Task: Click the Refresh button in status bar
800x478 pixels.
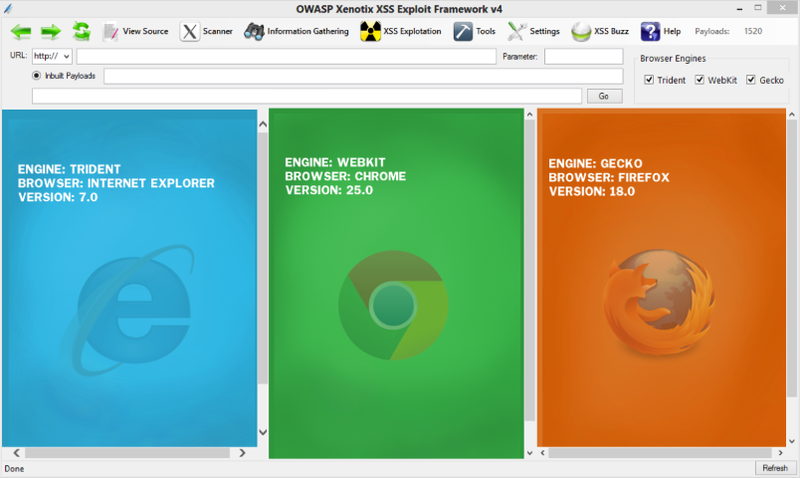Action: [x=774, y=468]
